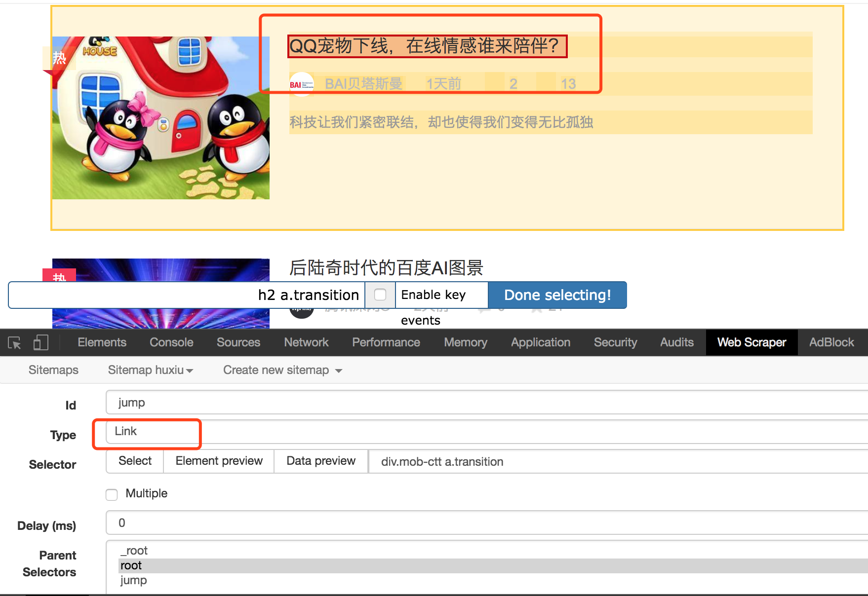Click the blue stage lights article thumbnail
The width and height of the screenshot is (868, 596).
tap(161, 293)
